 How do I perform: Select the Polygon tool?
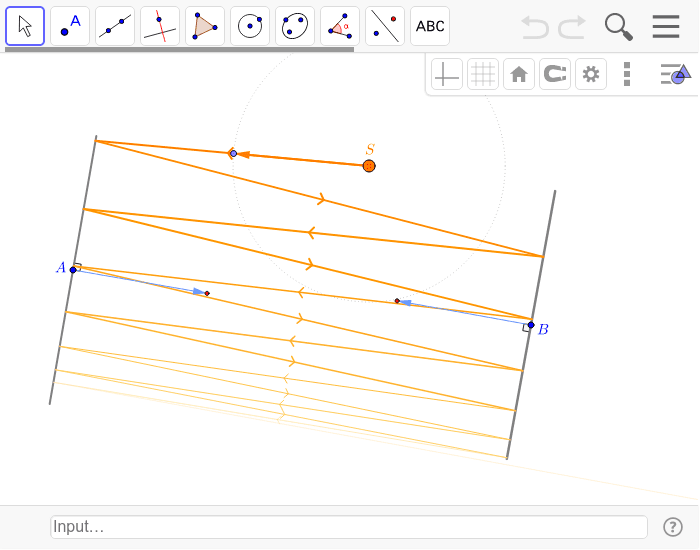point(205,26)
